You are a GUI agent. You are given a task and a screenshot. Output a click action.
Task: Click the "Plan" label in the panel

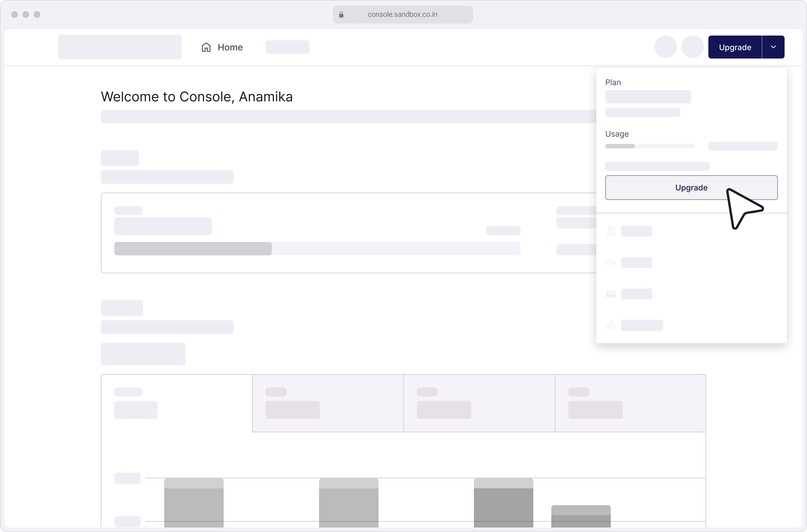coord(613,83)
